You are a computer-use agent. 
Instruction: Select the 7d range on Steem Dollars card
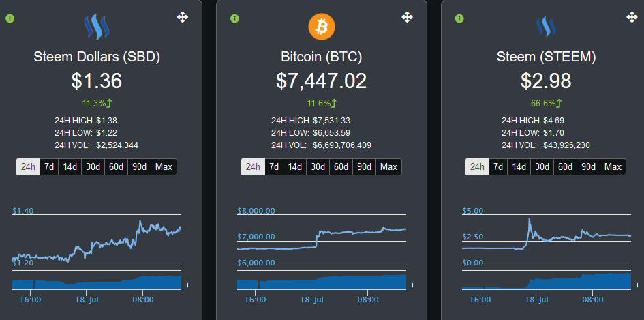[49, 167]
